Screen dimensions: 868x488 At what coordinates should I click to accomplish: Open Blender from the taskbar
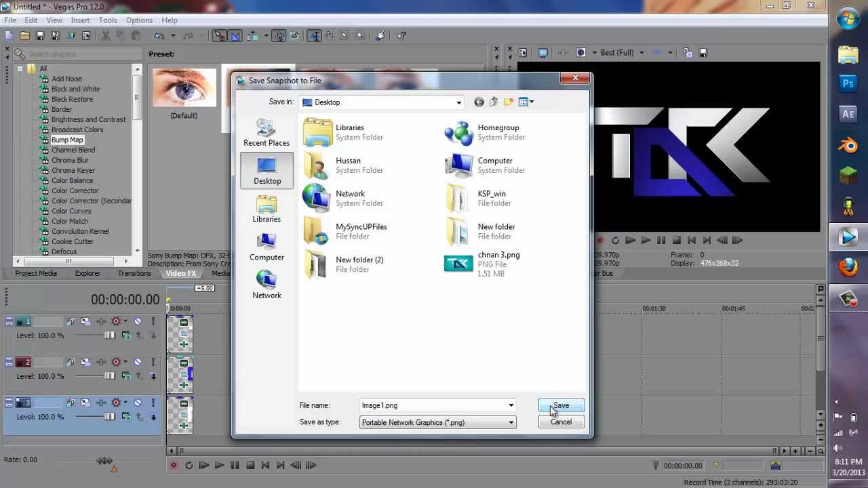pyautogui.click(x=848, y=144)
